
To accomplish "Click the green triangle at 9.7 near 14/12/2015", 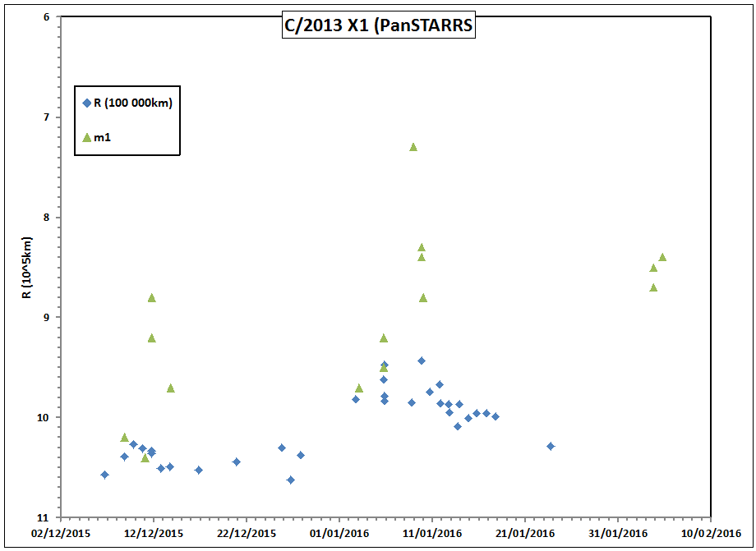I will pyautogui.click(x=171, y=388).
